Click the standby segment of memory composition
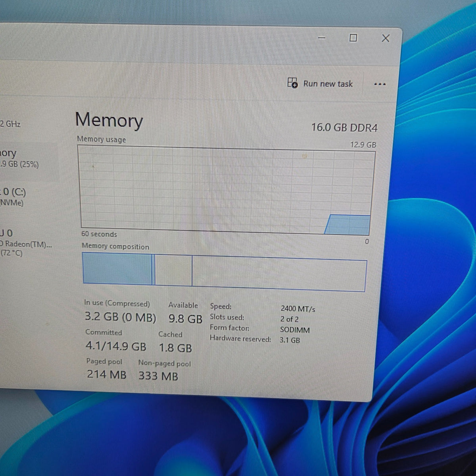Screen dimensions: 476x476 click(x=173, y=271)
